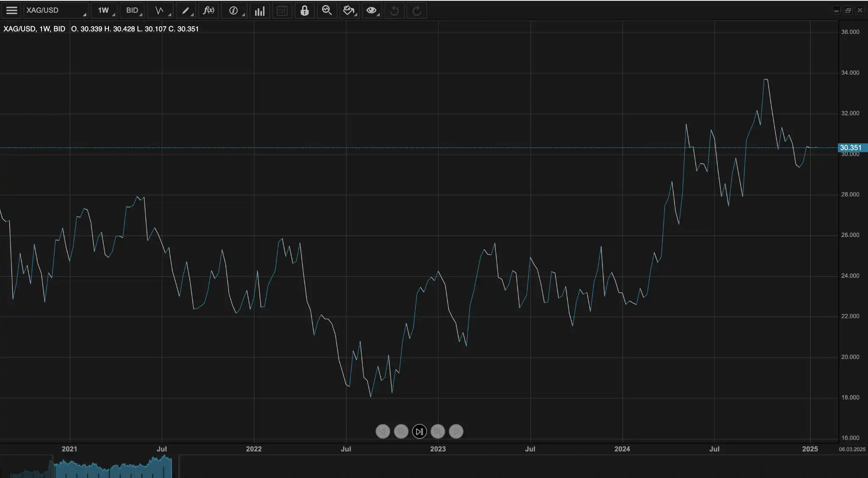Click the 30.351 current price label
868x478 pixels.
point(851,148)
